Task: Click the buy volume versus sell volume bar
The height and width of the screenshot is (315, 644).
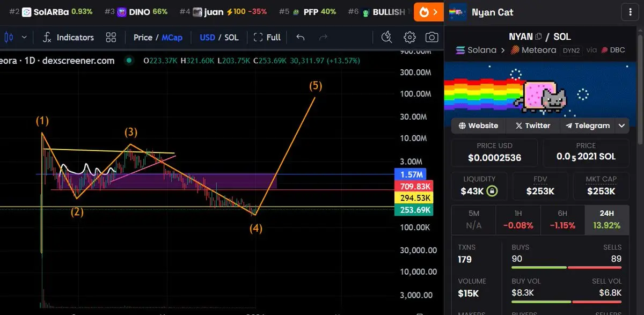Action: click(x=567, y=301)
